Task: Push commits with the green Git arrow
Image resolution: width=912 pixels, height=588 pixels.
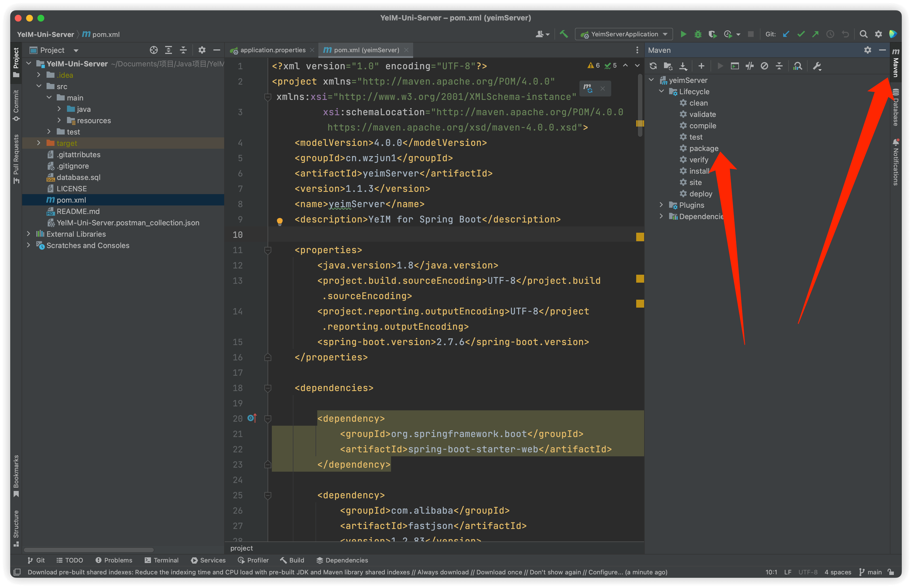Action: (816, 34)
